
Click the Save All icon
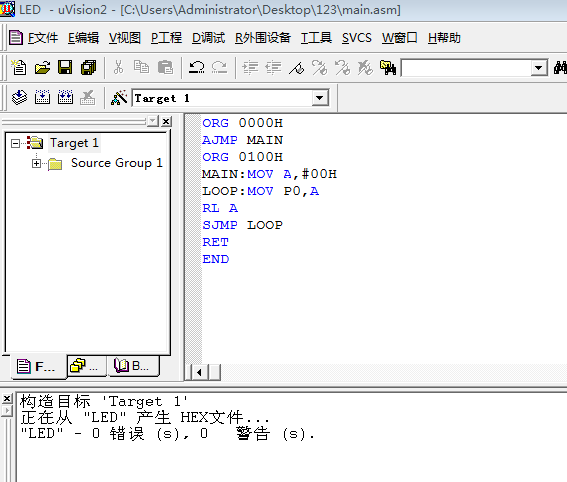[89, 68]
